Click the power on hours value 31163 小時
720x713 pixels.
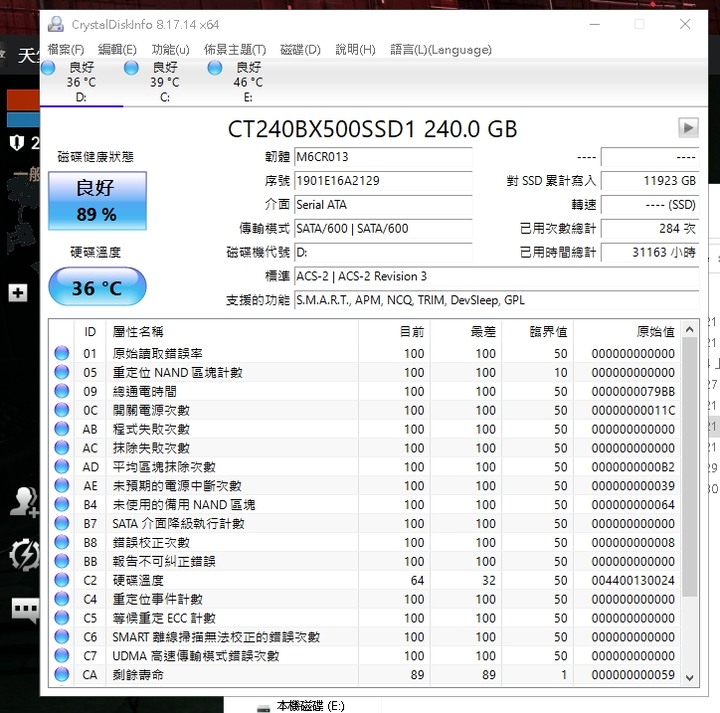tap(650, 253)
